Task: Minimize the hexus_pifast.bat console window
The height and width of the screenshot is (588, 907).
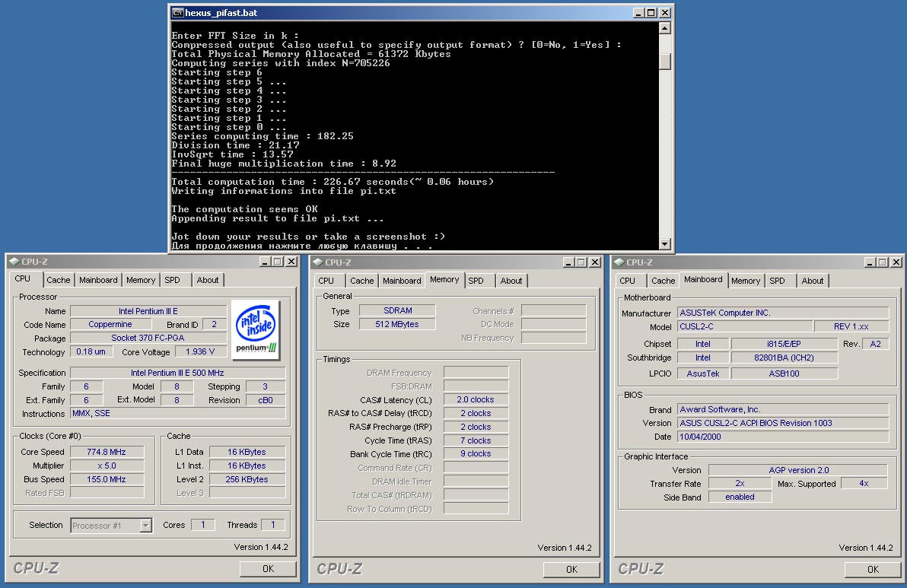Action: (x=638, y=13)
